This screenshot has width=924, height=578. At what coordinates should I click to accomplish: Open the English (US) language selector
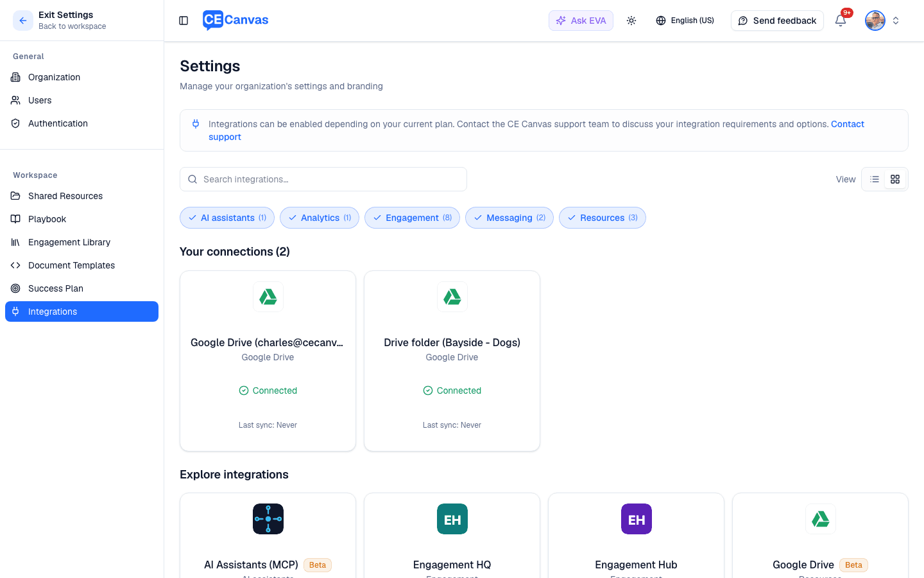(x=685, y=21)
